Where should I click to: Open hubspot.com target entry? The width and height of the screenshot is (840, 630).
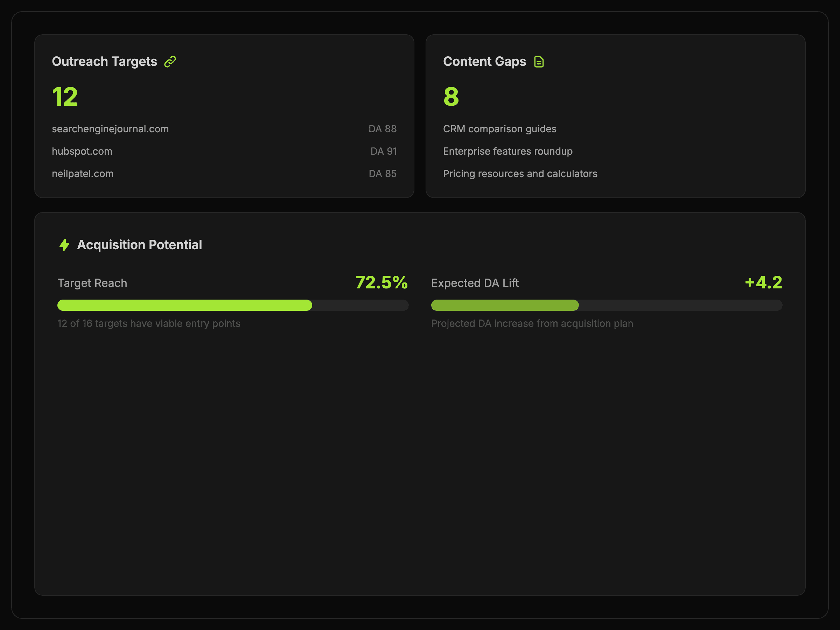point(82,152)
